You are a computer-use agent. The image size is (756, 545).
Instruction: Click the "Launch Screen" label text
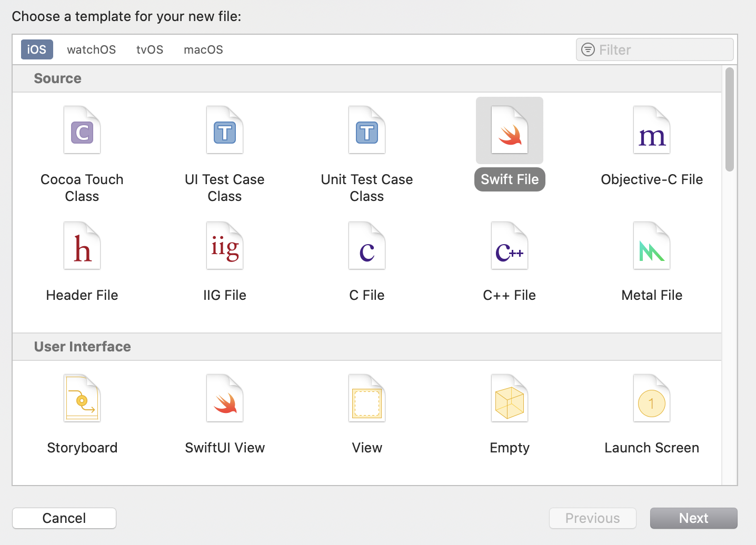point(652,448)
